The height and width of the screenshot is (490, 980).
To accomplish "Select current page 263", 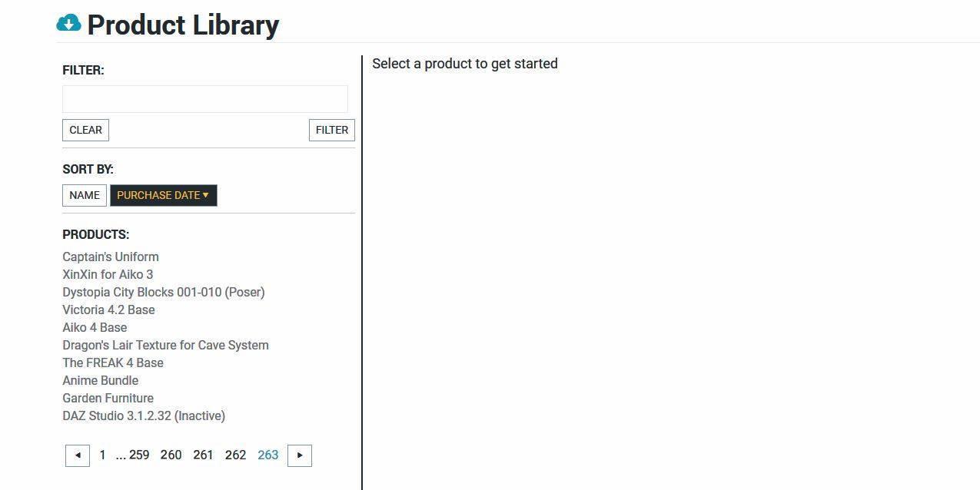I will click(267, 455).
